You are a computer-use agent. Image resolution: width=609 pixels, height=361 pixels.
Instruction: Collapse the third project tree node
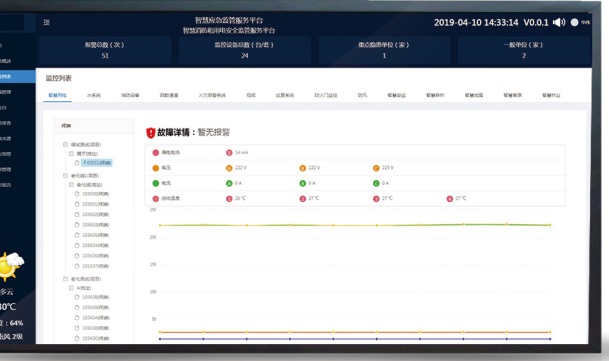pos(65,279)
